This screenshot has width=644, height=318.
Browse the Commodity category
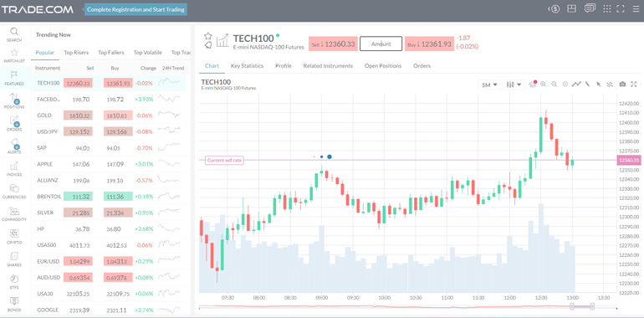14,214
